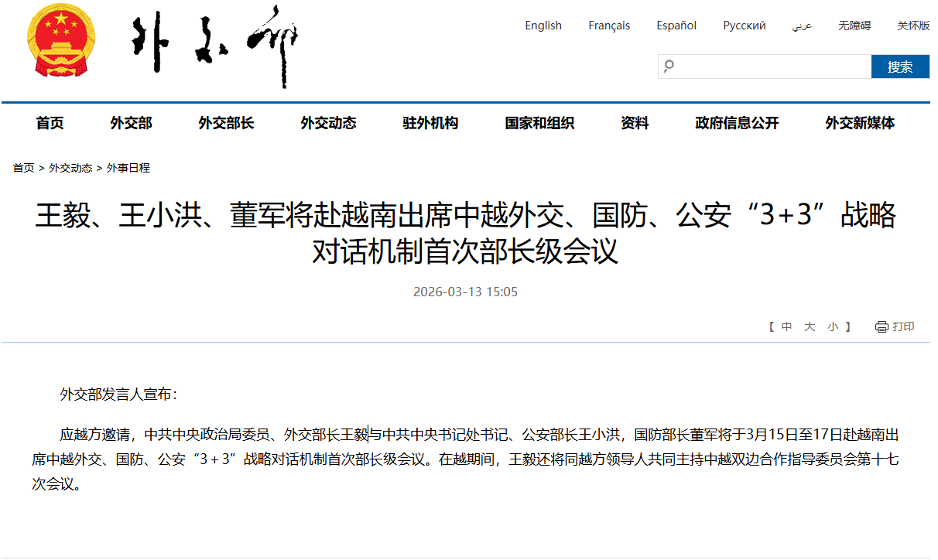
Task: Open the 外交部长 navigation menu
Action: (226, 123)
